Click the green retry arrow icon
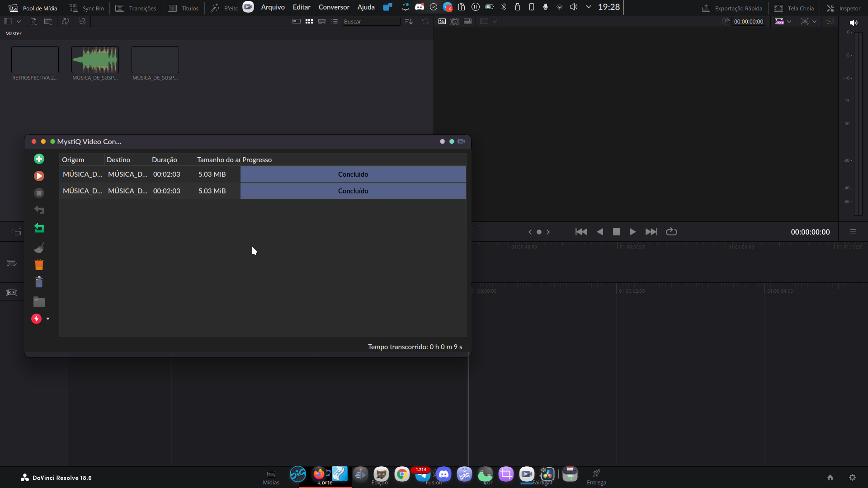 click(39, 228)
